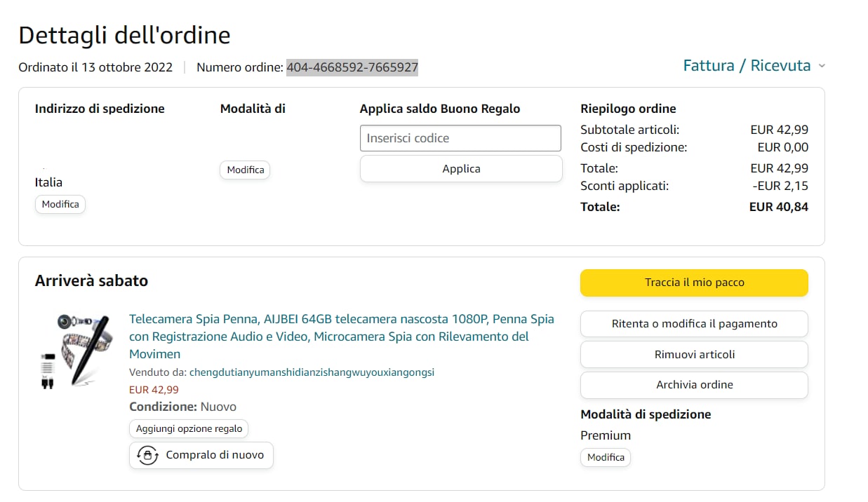Focus the Inserisci codice gift card field
The image size is (868, 502).
[460, 138]
